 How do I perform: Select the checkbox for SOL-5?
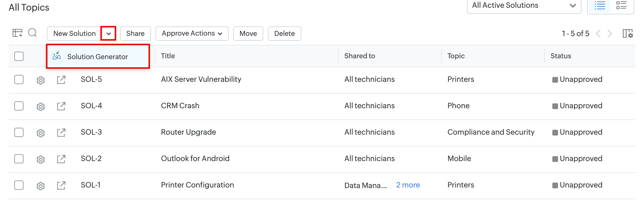[x=19, y=80]
